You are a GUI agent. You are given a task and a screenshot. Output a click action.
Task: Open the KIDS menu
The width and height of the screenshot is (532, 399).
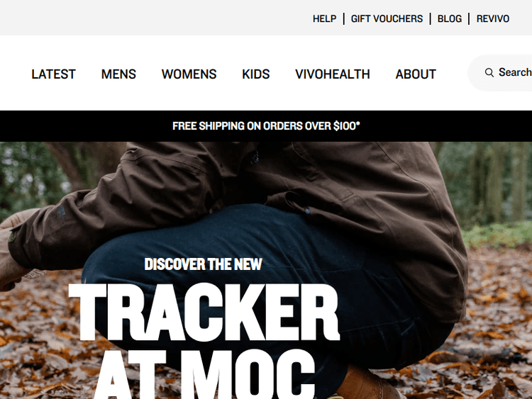point(256,74)
